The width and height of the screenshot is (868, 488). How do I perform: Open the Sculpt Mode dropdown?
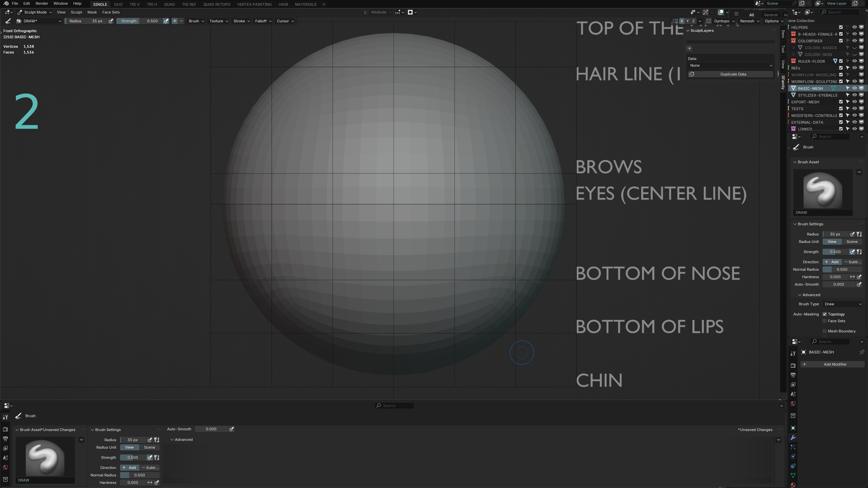(x=35, y=12)
